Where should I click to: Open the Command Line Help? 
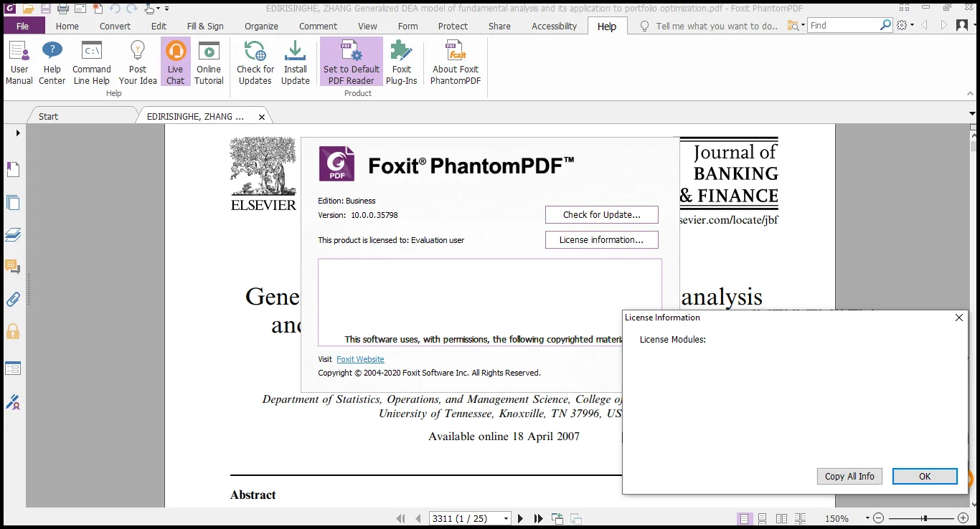click(x=91, y=62)
